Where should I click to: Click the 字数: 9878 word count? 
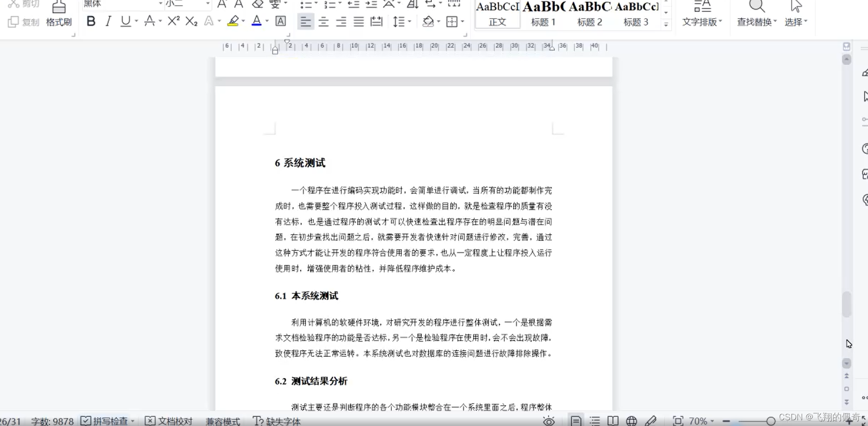52,421
